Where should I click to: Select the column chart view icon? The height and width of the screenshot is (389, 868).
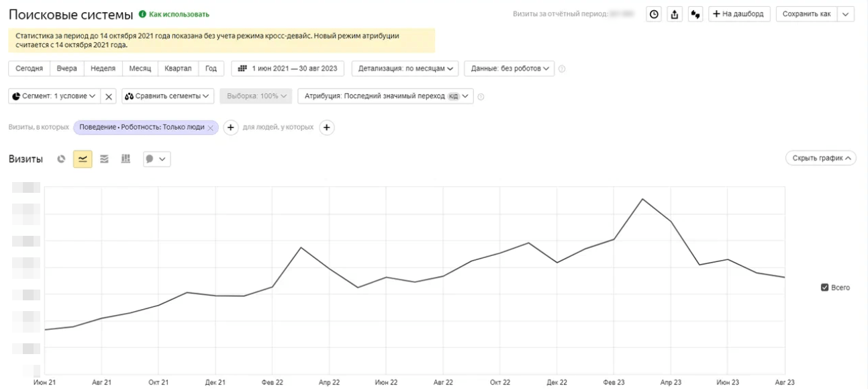click(x=126, y=159)
